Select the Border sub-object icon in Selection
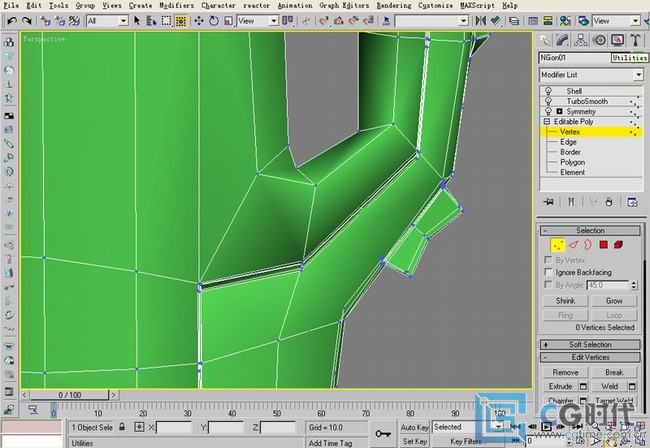650x448 pixels. [587, 245]
